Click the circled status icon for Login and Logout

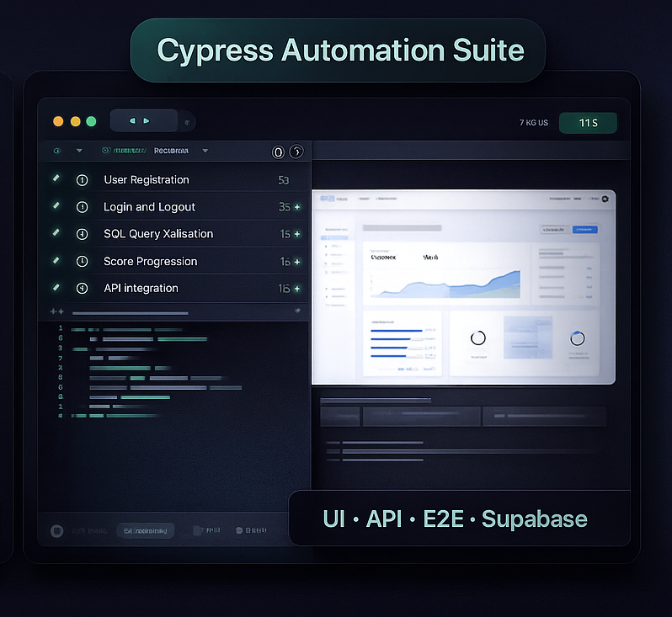(82, 207)
